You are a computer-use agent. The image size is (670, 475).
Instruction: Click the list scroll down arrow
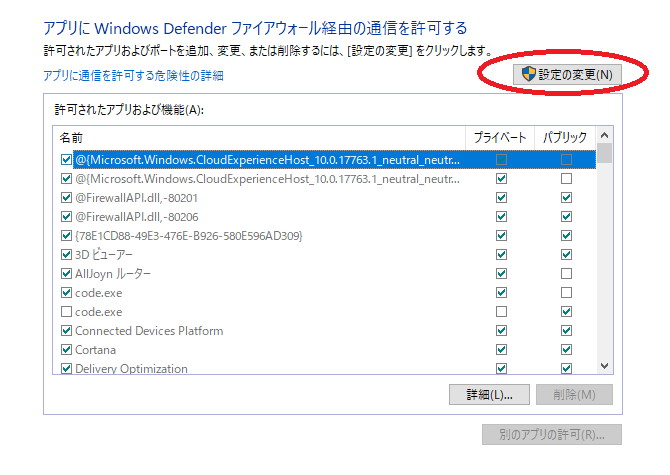point(604,366)
